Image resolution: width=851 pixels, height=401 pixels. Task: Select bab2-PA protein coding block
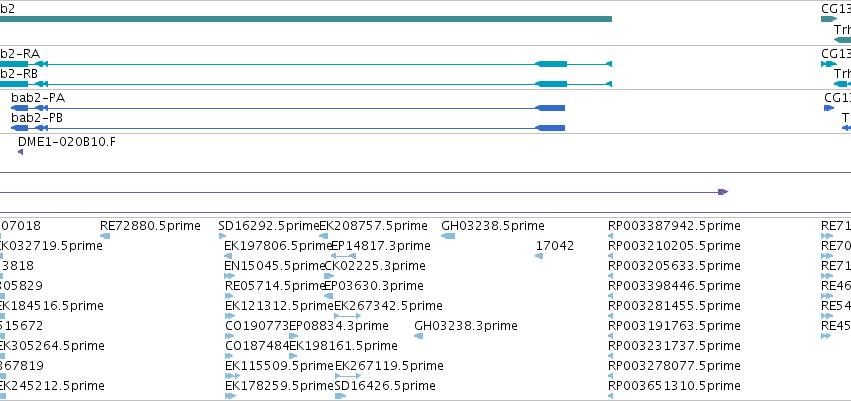click(x=550, y=108)
